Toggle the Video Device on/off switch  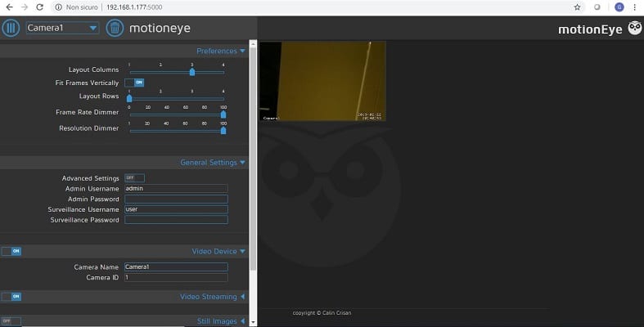pos(11,251)
